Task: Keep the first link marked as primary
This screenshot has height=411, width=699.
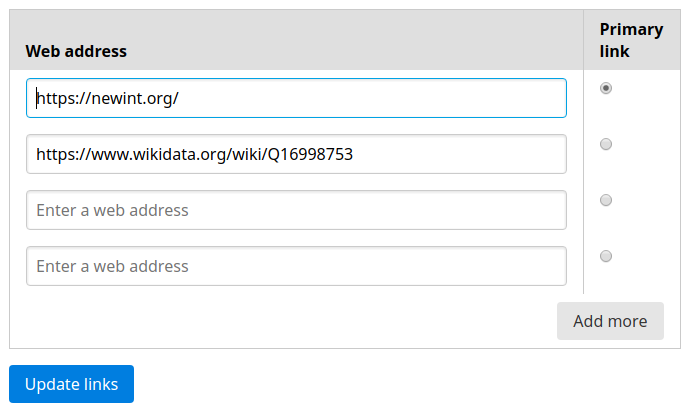Action: click(x=606, y=89)
